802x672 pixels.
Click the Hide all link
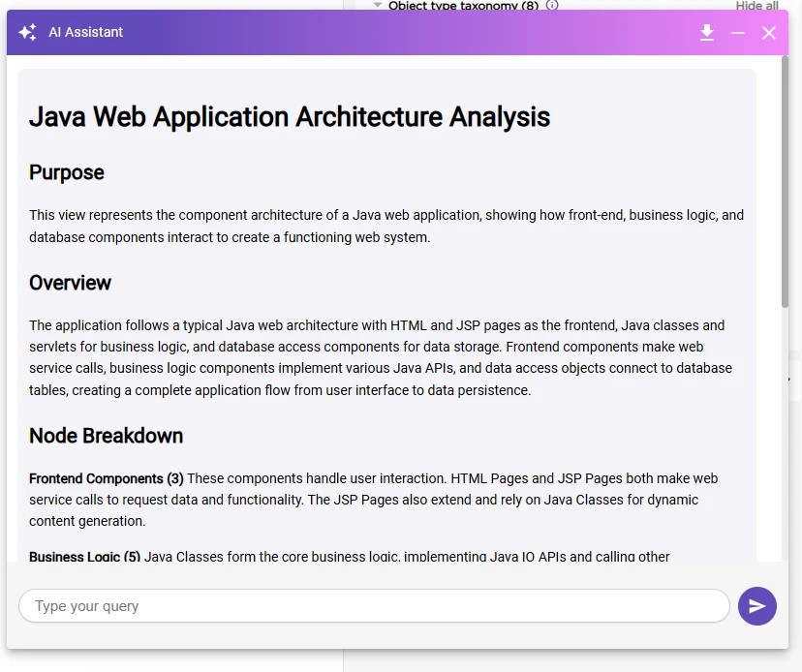(756, 5)
